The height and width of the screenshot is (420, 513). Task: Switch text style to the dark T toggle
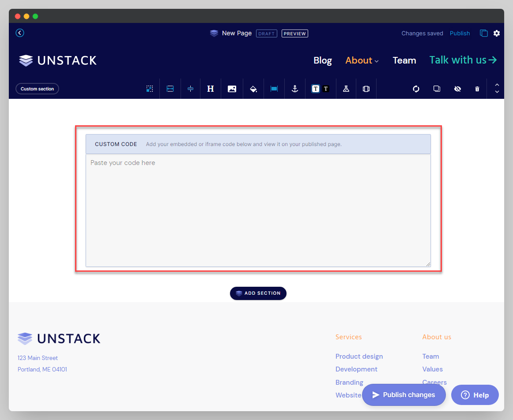(x=326, y=89)
